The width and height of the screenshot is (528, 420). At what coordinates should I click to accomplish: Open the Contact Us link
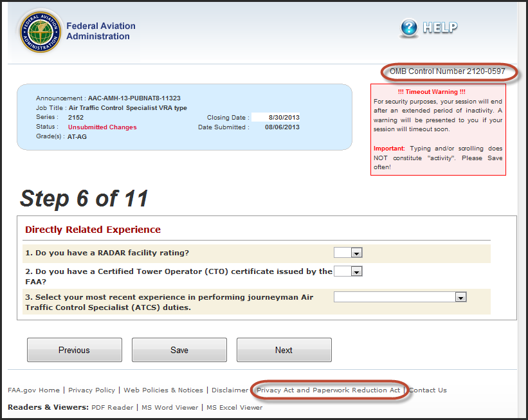click(428, 390)
